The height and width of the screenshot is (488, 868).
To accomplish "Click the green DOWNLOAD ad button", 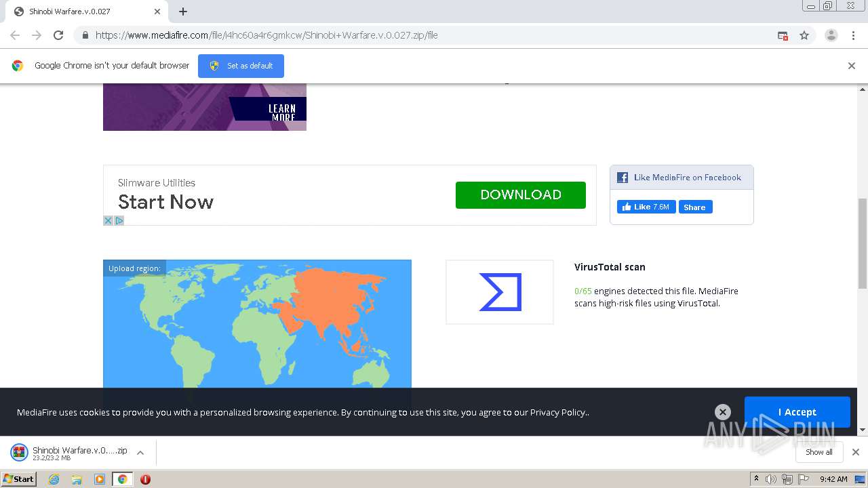I will (521, 195).
